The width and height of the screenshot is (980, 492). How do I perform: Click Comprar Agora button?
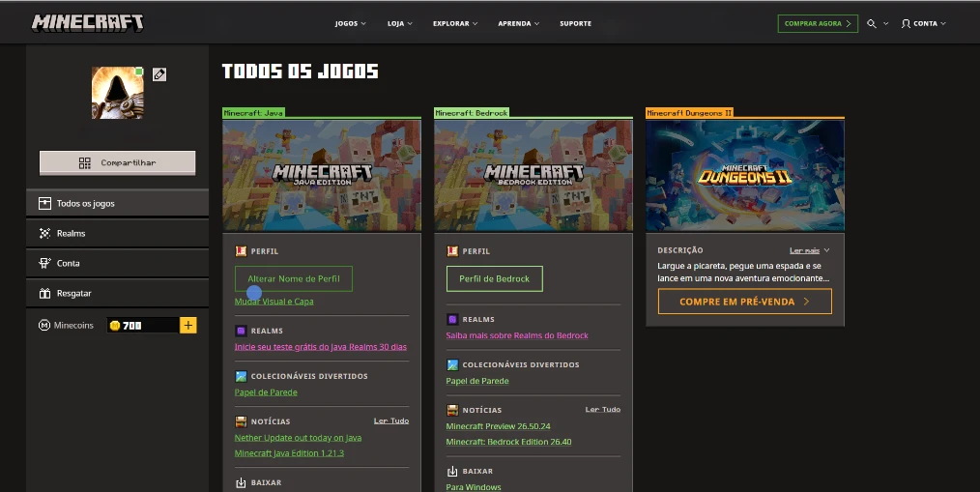click(x=818, y=24)
